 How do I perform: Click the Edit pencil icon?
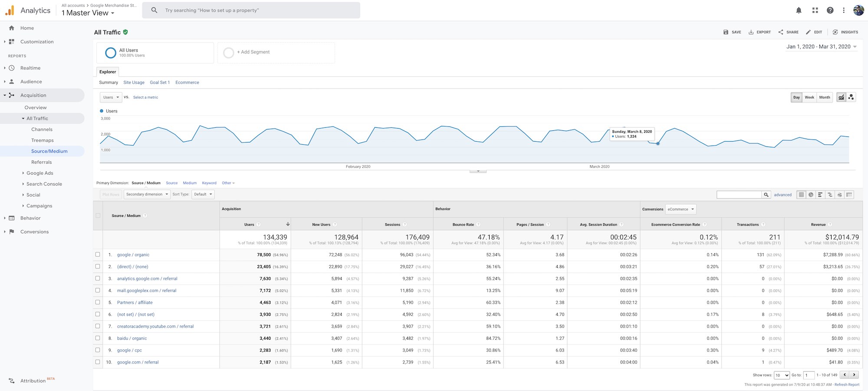[808, 32]
